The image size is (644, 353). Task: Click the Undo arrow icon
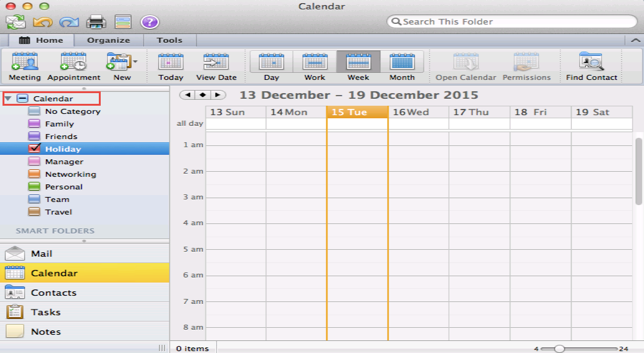pyautogui.click(x=42, y=22)
